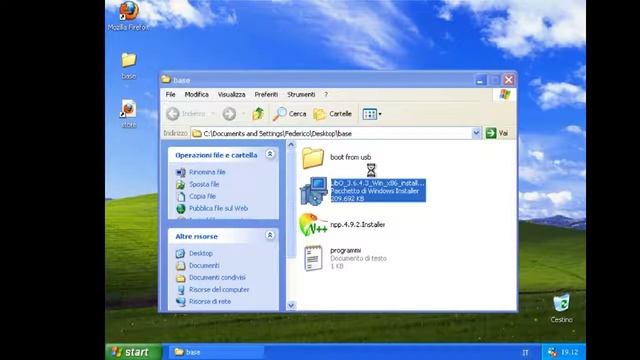Click the highlighted Win_x86_install file name
This screenshot has width=640, height=360.
378,183
